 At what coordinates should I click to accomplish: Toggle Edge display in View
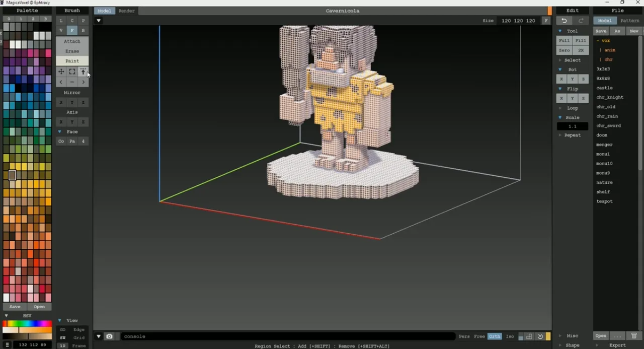click(x=79, y=330)
